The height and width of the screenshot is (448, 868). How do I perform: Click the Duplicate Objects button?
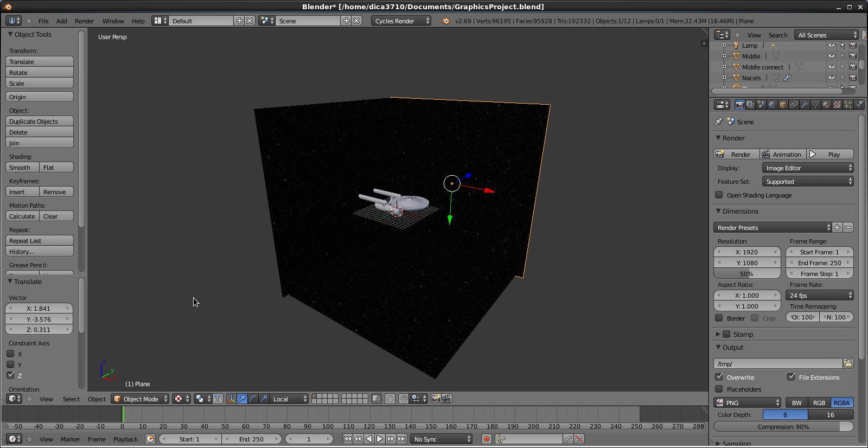(x=40, y=121)
